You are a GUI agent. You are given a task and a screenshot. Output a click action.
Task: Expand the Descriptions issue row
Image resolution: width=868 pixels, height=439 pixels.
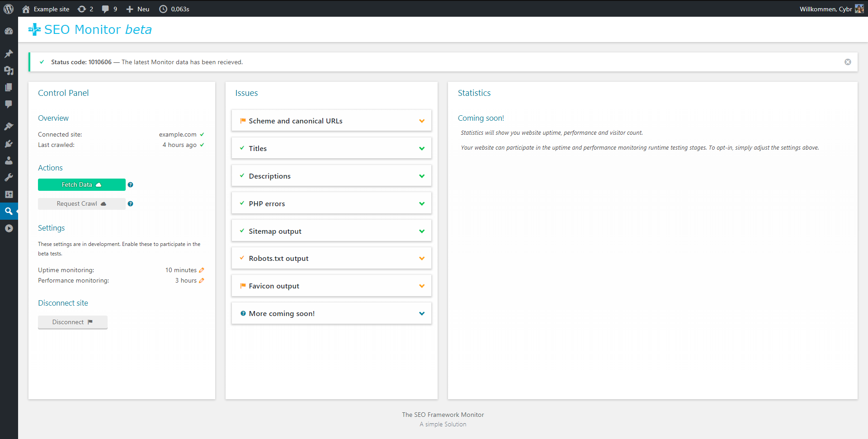[x=331, y=176]
